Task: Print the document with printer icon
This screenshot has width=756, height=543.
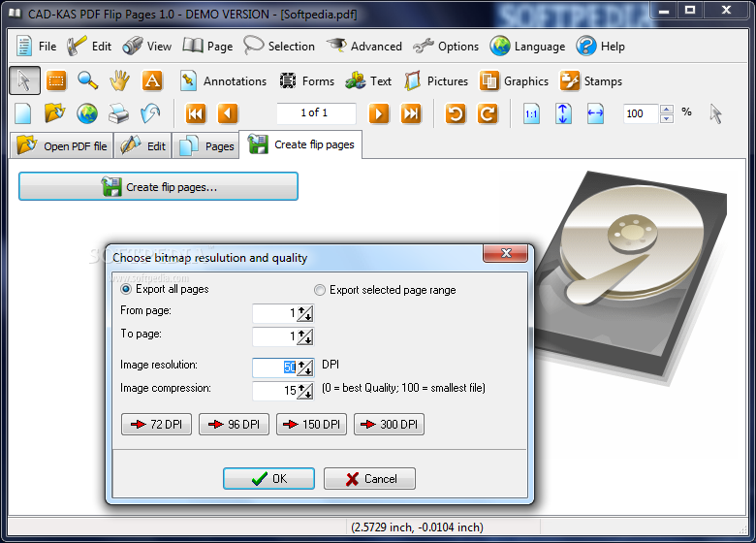Action: click(x=118, y=113)
